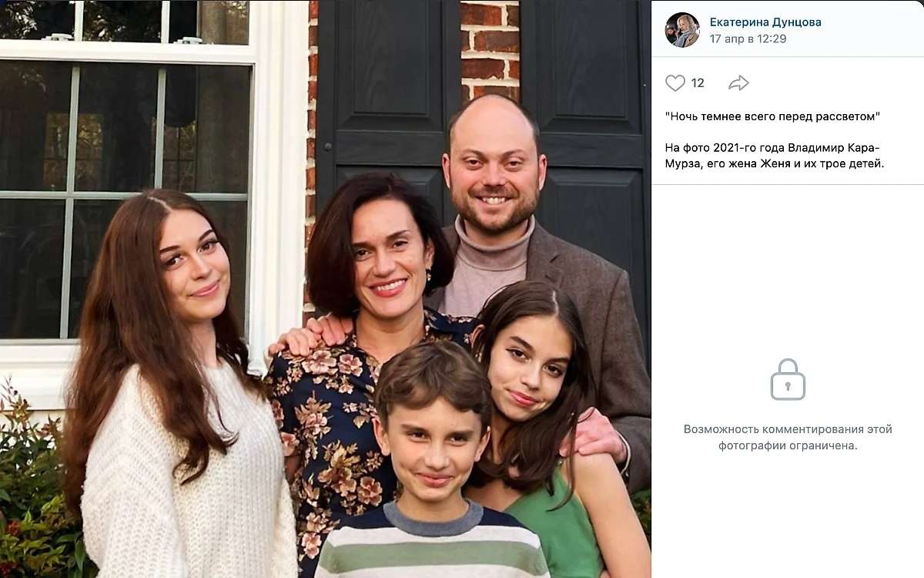Click the quoted caption about night and dawn
The width and height of the screenshot is (924, 578).
[772, 116]
